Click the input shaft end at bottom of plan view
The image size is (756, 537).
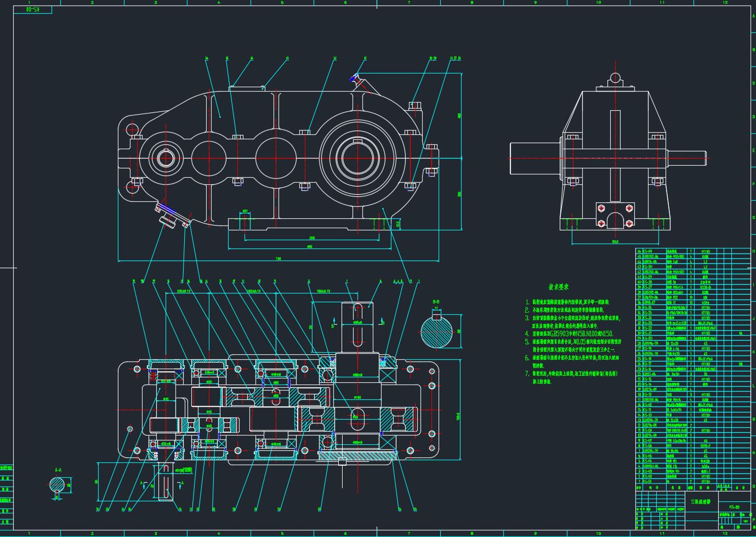click(x=167, y=482)
